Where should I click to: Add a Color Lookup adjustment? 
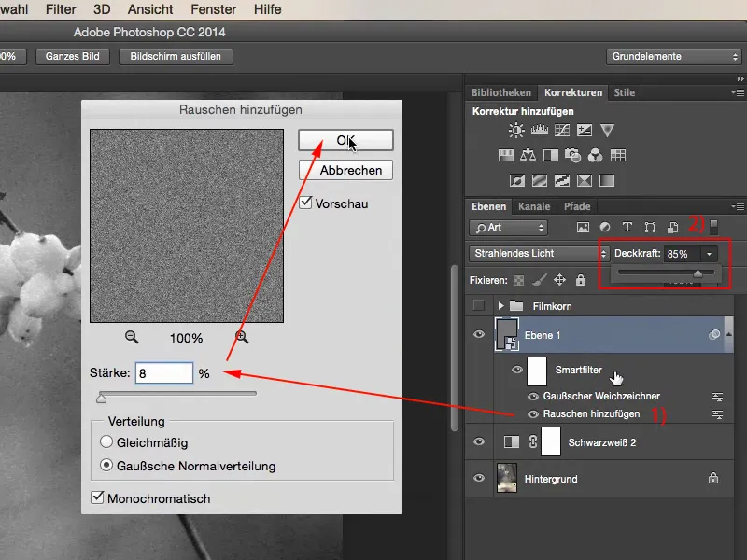(x=618, y=155)
